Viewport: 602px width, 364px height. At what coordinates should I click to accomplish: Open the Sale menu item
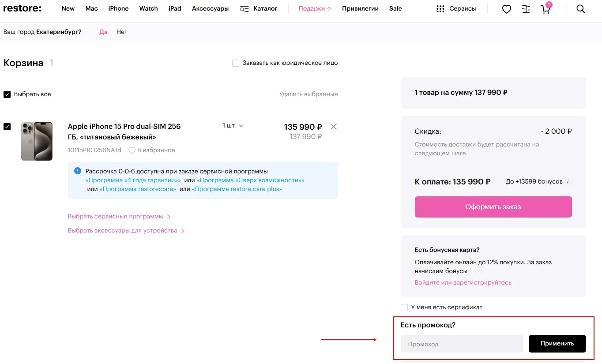(395, 8)
